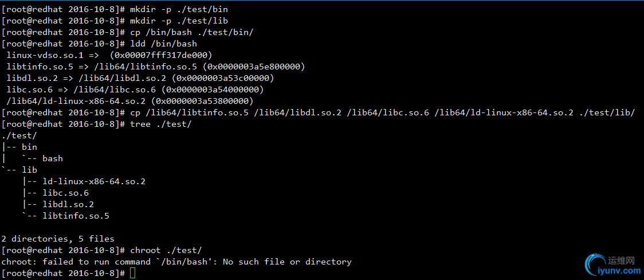Click ld-linux-x86-64.so.2 in the tree listing
The image size is (644, 280).
tap(94, 181)
